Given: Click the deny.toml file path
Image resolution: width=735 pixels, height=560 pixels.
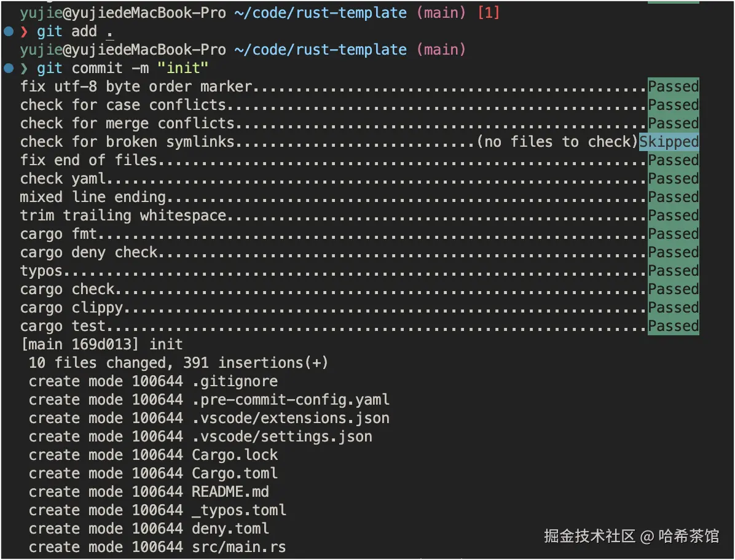Looking at the screenshot, I should point(230,529).
